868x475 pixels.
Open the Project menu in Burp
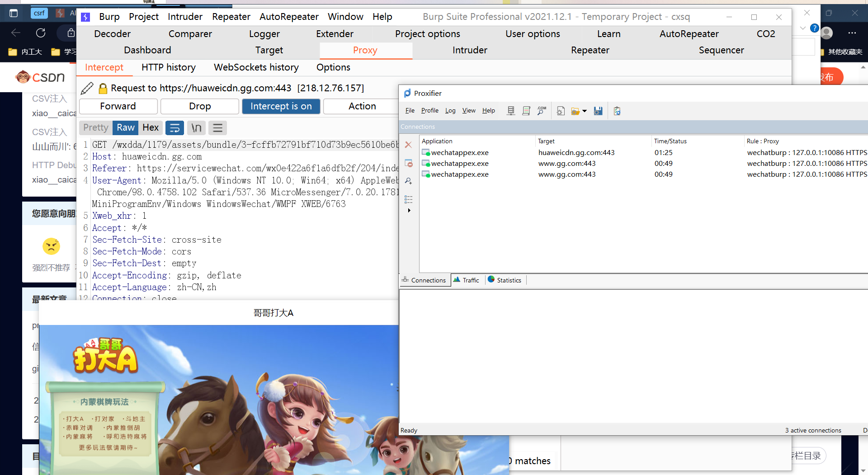(144, 17)
